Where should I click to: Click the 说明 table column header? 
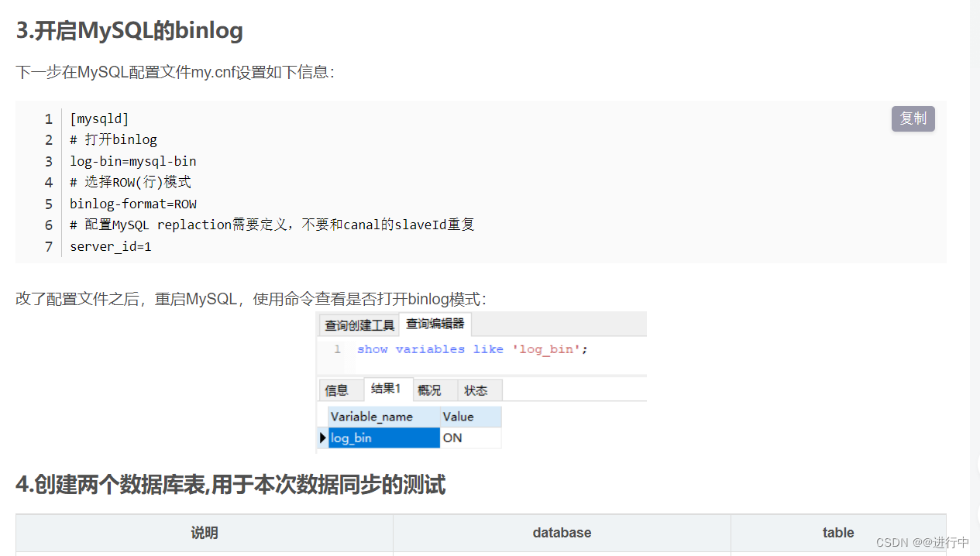point(205,533)
